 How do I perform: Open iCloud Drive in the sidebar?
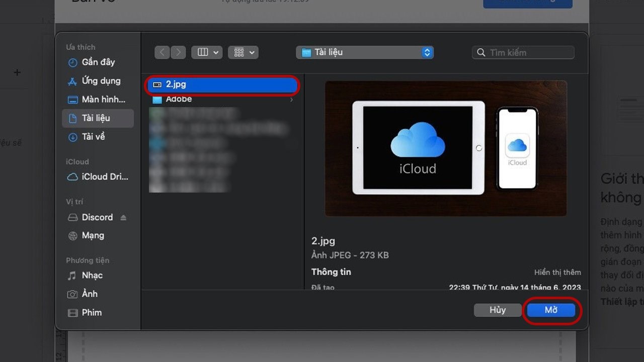point(98,177)
